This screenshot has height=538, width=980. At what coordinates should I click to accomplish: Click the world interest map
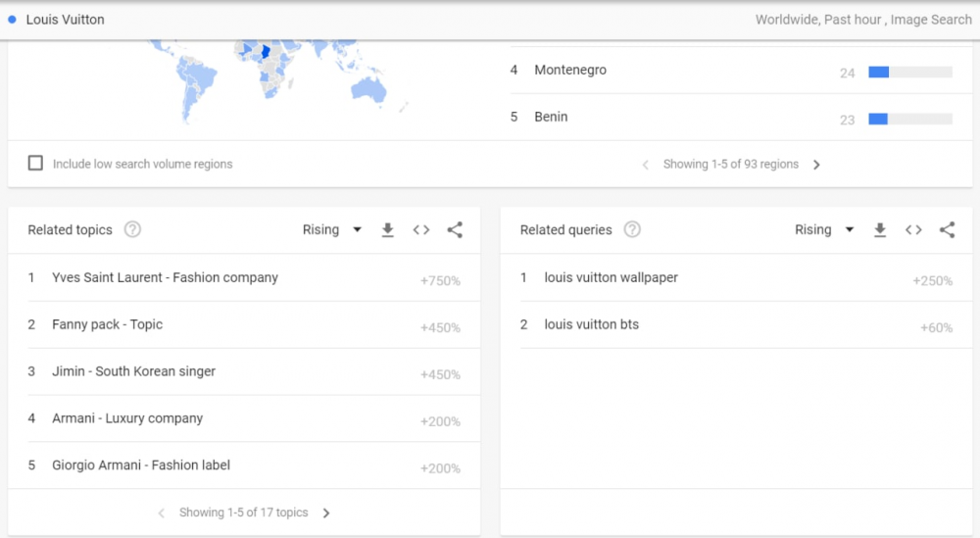coord(275,80)
